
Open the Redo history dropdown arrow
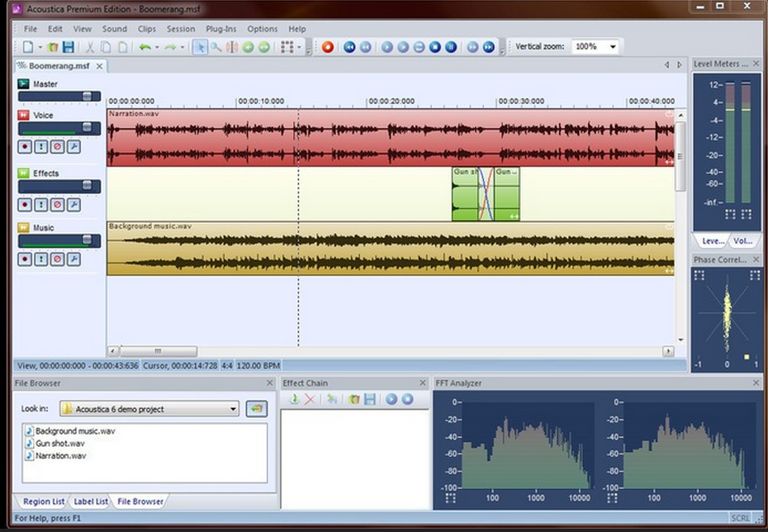pos(183,47)
